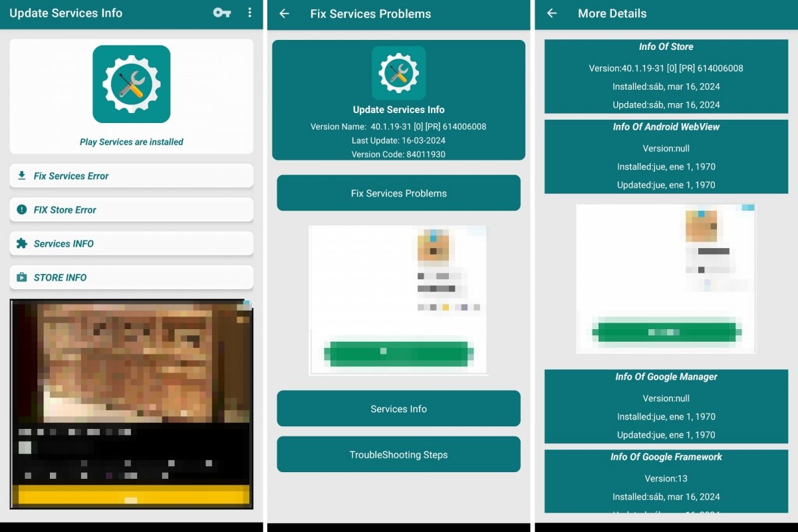
Task: Tap 'Play Services are installed' status text
Action: tap(132, 142)
